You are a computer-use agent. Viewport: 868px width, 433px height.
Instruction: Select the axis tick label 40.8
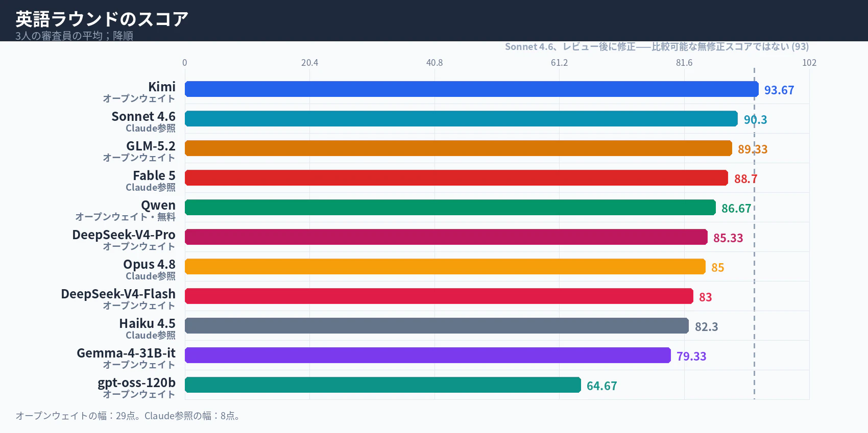tap(435, 62)
